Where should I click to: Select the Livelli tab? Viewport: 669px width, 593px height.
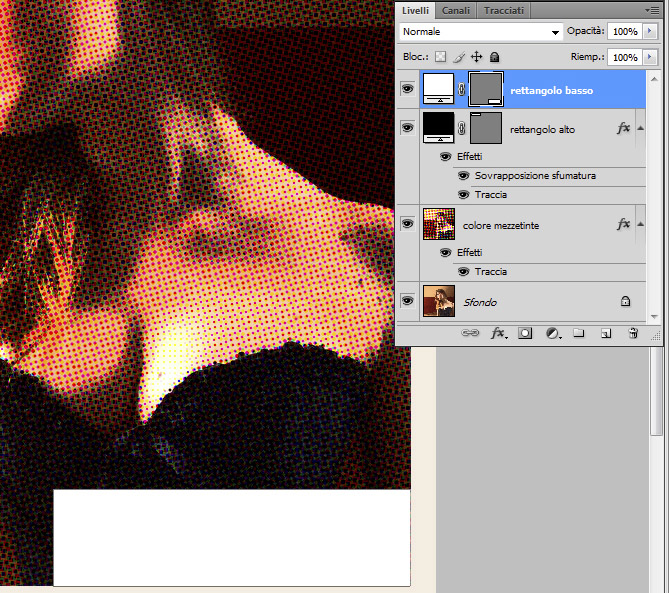click(415, 11)
